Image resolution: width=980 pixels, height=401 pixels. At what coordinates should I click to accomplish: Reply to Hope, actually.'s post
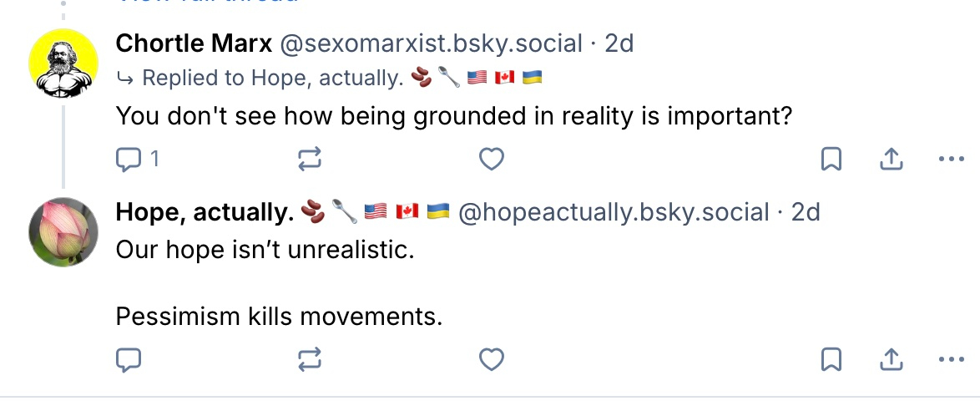(129, 359)
